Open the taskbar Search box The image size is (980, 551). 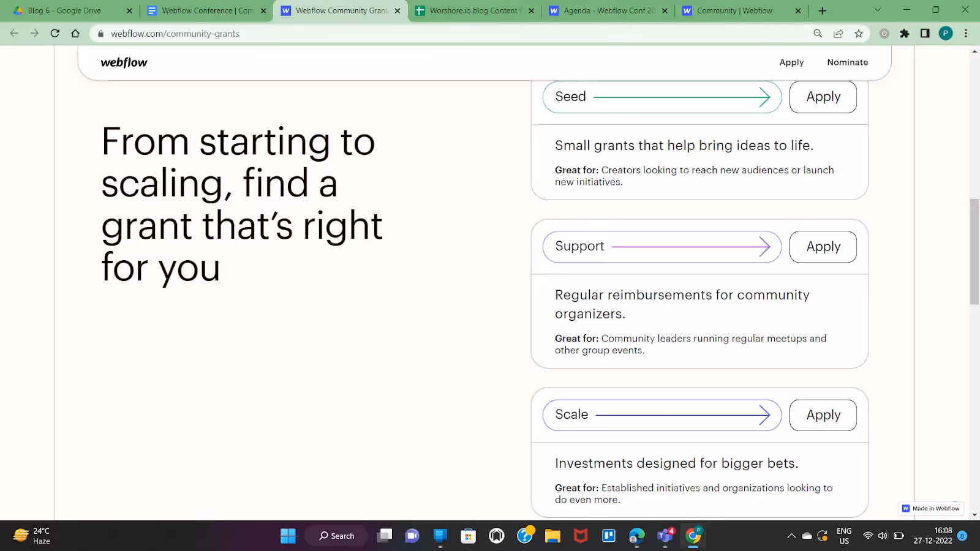pyautogui.click(x=337, y=536)
